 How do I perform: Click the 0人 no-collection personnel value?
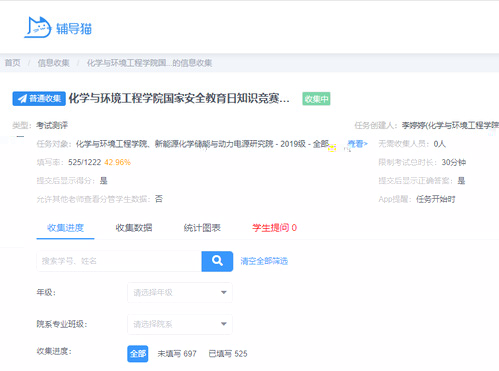[439, 144]
